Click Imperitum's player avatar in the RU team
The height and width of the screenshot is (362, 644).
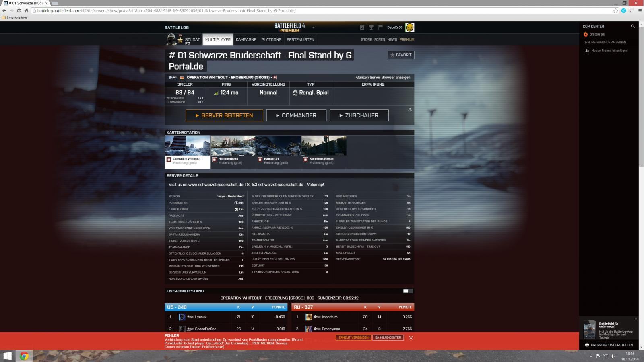coord(309,317)
